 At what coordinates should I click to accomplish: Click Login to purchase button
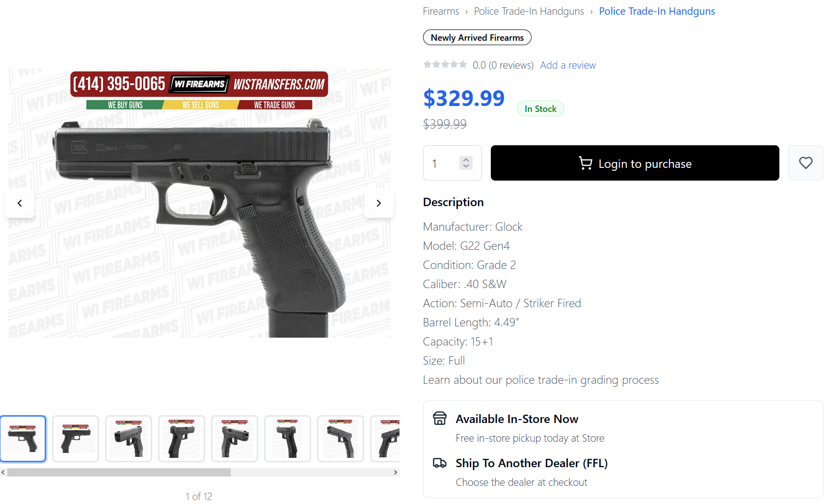pos(635,163)
